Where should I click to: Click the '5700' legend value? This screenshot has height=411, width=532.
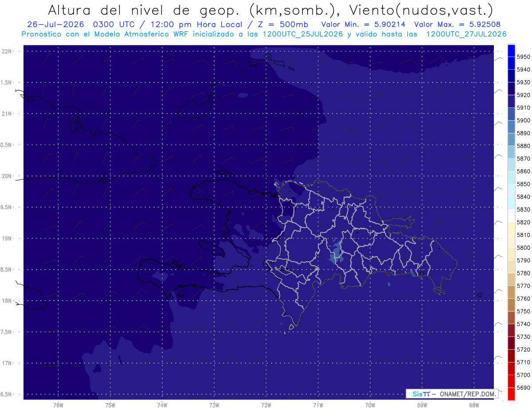pyautogui.click(x=524, y=375)
